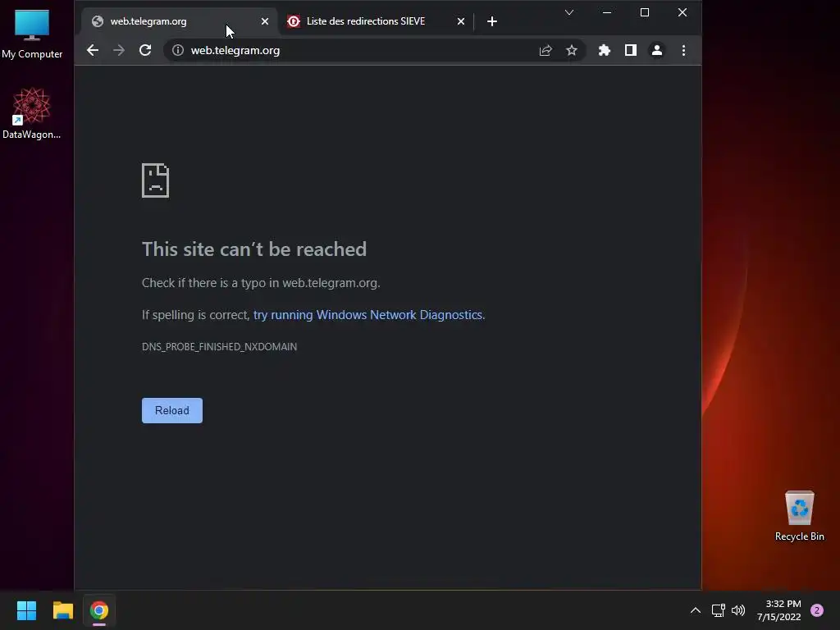The height and width of the screenshot is (630, 840).
Task: Open the notifications badge showing 2
Action: (817, 610)
